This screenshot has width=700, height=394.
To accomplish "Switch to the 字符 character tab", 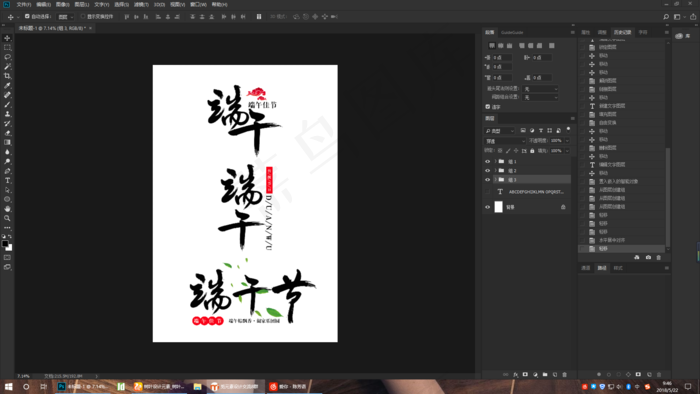I will tap(643, 33).
